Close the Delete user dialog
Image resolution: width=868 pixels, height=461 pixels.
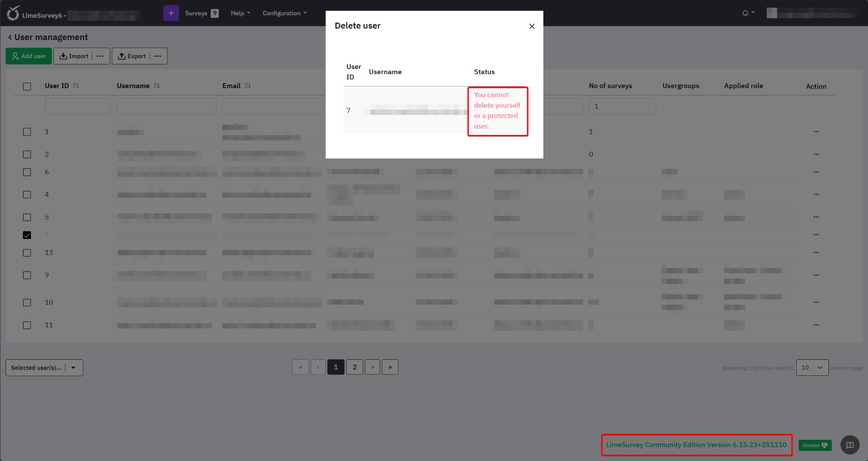point(532,26)
